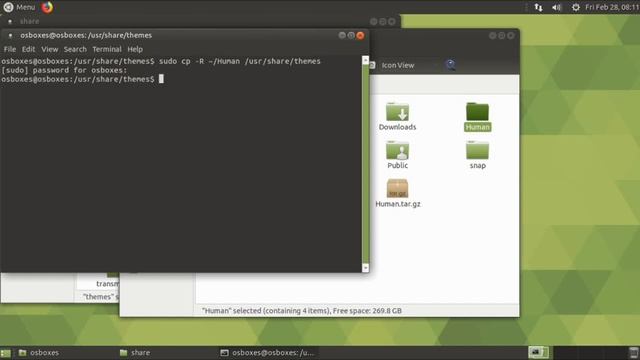Maximize the osboxes file manager window

502,36
